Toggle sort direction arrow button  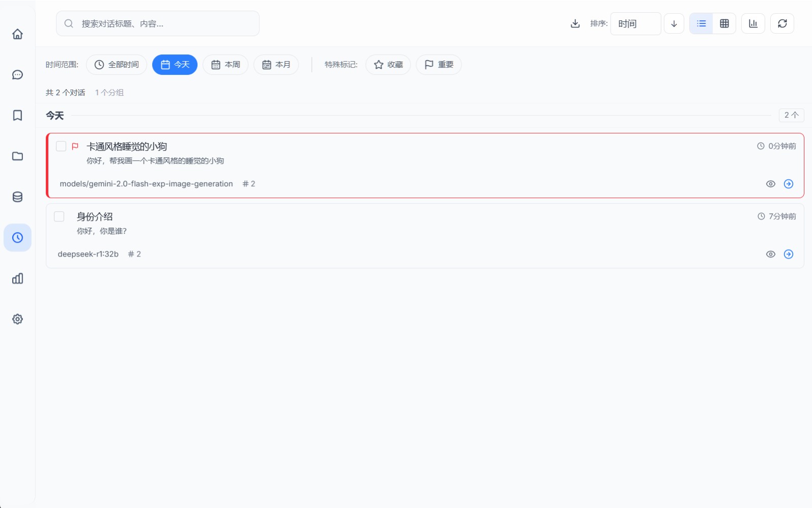coord(674,23)
